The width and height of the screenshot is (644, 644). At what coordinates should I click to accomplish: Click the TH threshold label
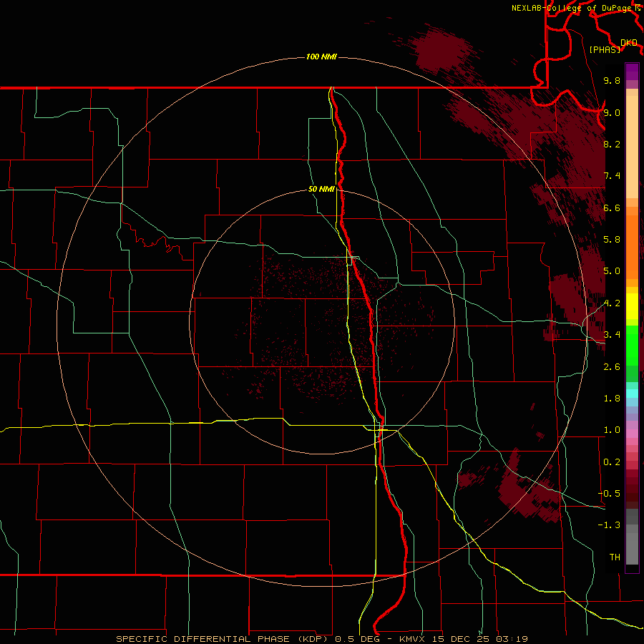(615, 557)
